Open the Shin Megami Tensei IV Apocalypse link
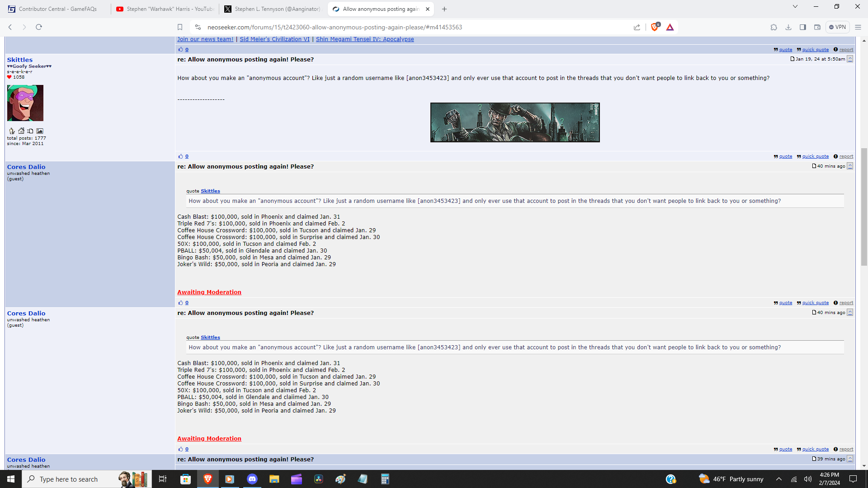Viewport: 868px width, 488px height. point(364,39)
